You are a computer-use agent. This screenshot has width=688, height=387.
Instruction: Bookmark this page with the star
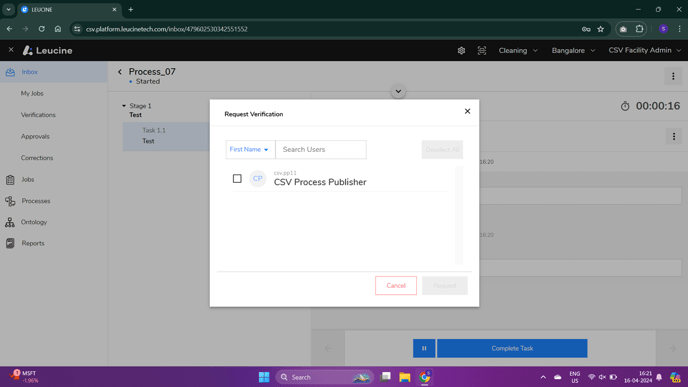click(601, 29)
